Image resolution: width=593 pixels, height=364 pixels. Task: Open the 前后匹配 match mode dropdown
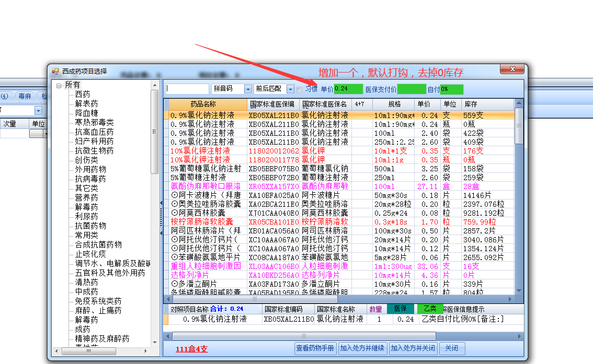click(x=290, y=89)
